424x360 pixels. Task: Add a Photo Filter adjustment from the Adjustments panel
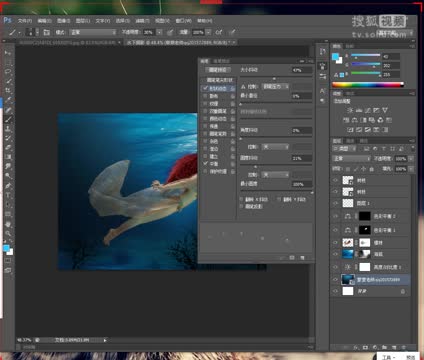tap(372, 120)
